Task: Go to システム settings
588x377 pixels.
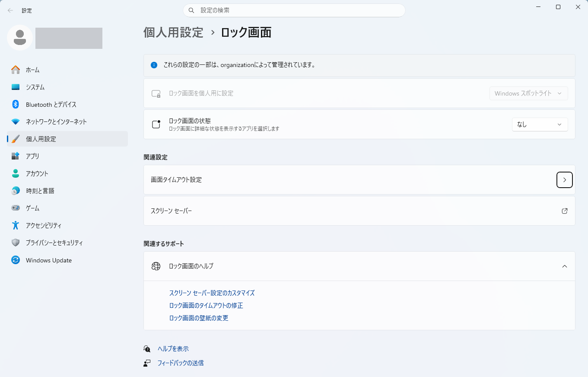Action: [67, 87]
